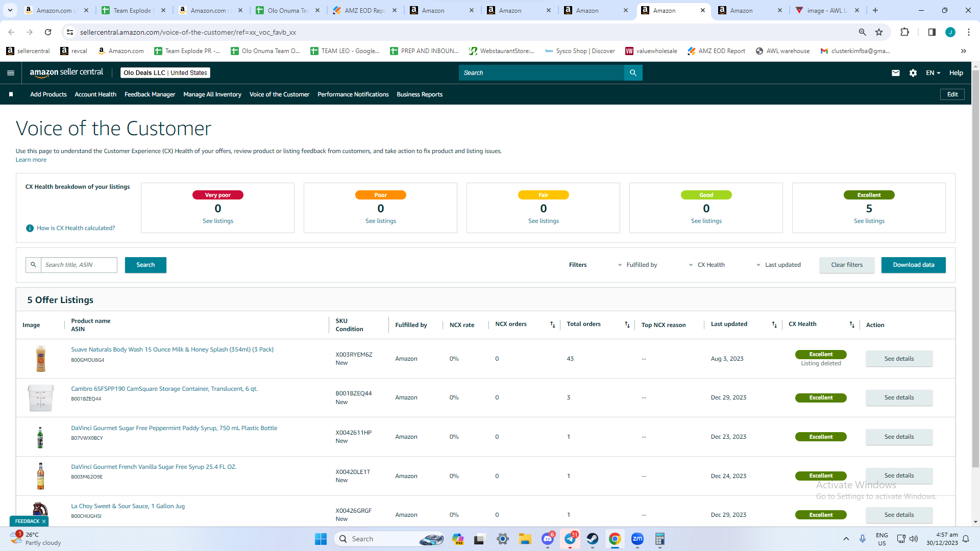See details for Suave Naturals Body Wash
This screenshot has height=551, width=980.
click(x=899, y=359)
